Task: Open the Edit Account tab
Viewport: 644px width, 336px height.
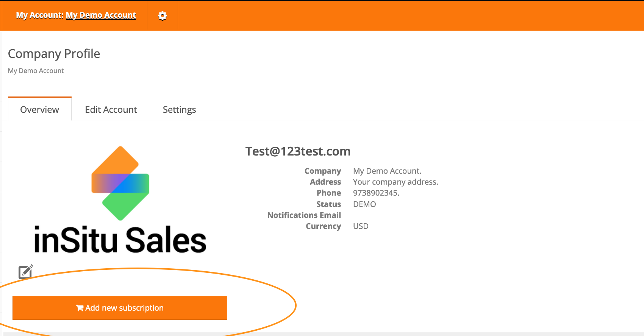Action: [x=111, y=110]
